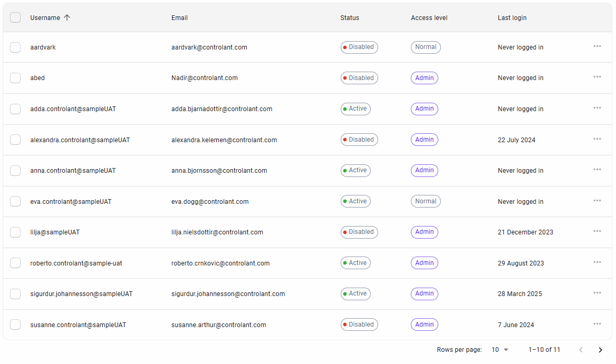
Task: Click the Disabled status badge for aardvark
Action: pyautogui.click(x=359, y=47)
